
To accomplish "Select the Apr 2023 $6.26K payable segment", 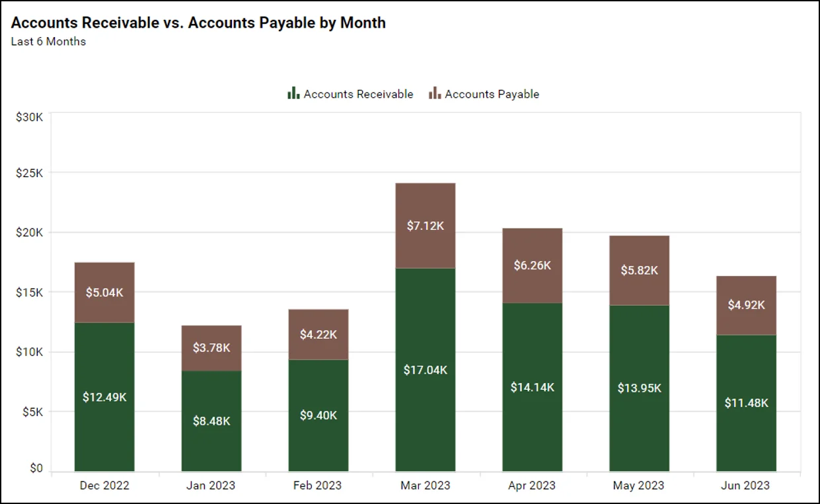I will [x=533, y=265].
